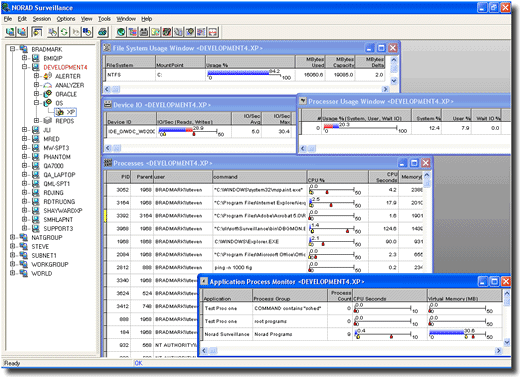
Task: Click the first toolbar icon, monitor with green screen
Action: coord(10,32)
